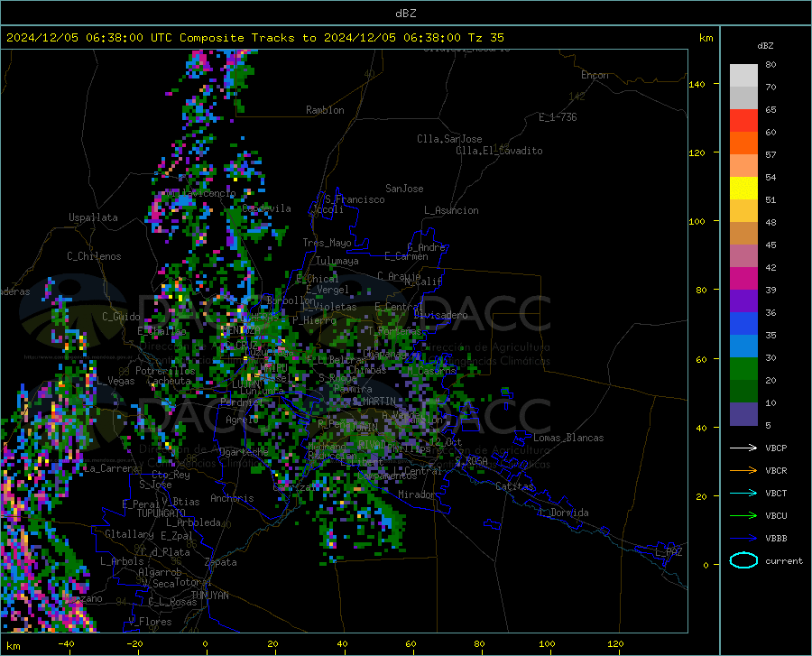The image size is (812, 656).
Task: Click the 'V_Flores' map label
Action: point(150,622)
